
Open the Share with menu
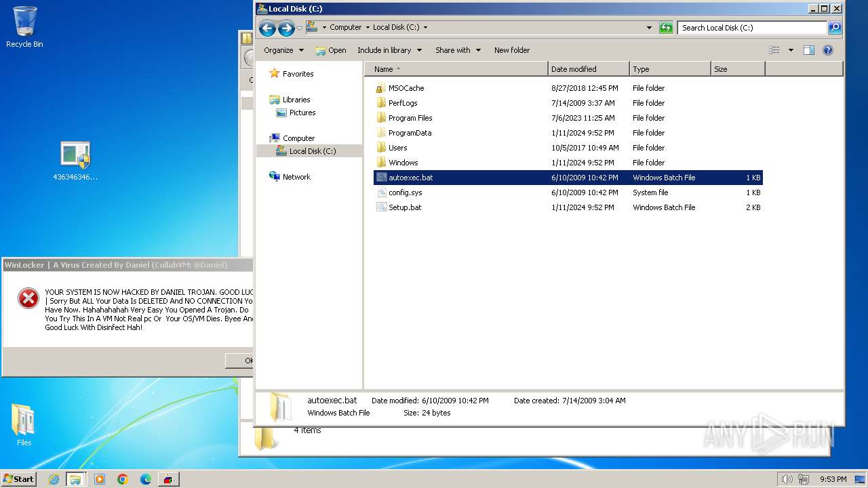(x=458, y=50)
